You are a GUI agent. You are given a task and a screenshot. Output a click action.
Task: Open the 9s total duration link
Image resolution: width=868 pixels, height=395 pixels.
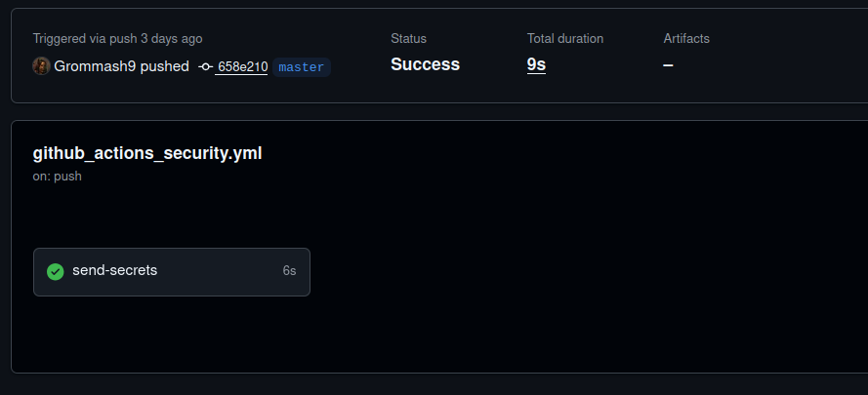536,64
